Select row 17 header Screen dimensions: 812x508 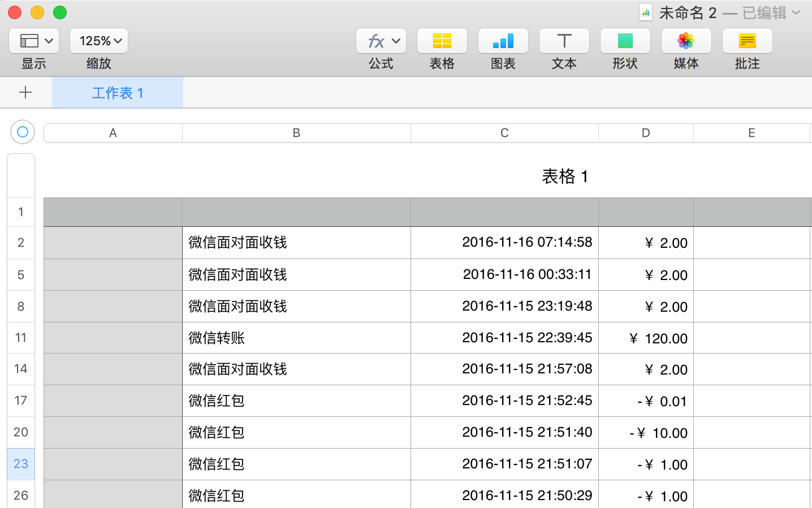click(x=21, y=401)
